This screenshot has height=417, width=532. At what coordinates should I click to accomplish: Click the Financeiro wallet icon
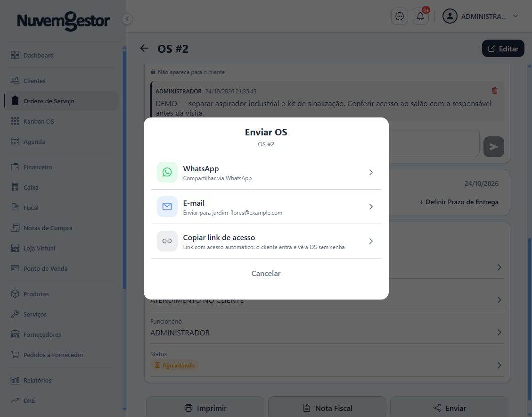[15, 167]
